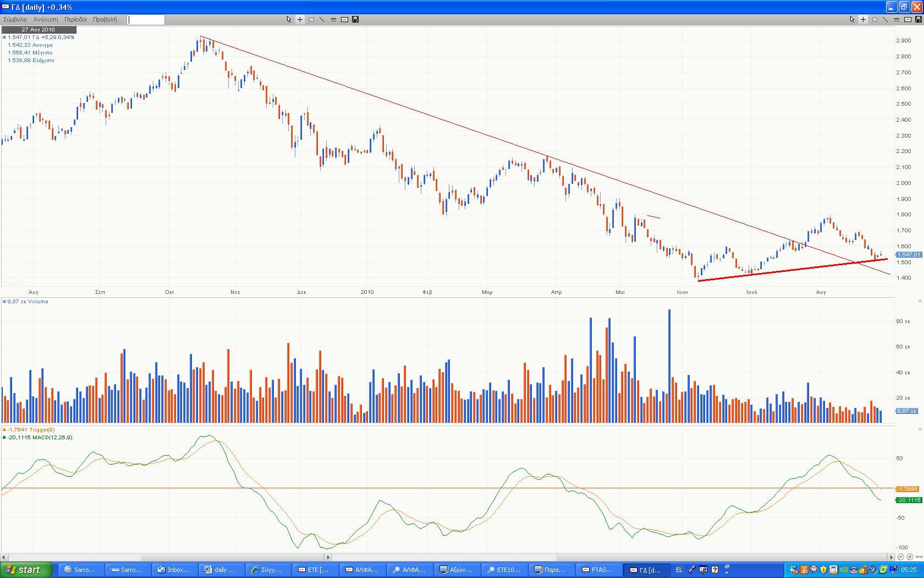Click the zoom in plus icon at bottom right
Screen dimensions: 924x578
coord(910,557)
